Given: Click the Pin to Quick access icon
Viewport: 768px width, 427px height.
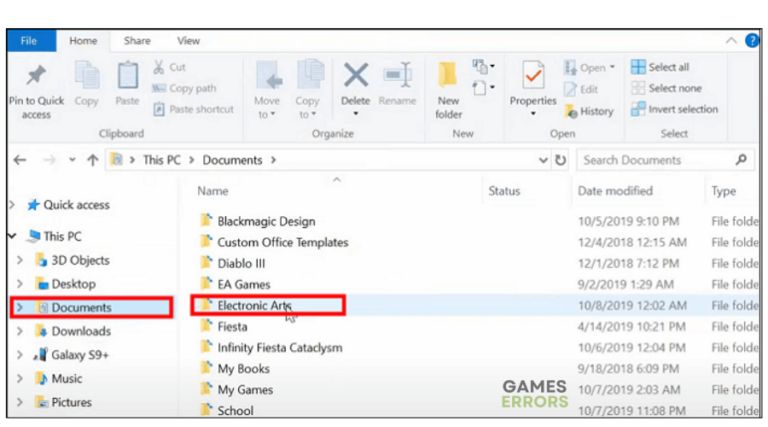Looking at the screenshot, I should [36, 76].
